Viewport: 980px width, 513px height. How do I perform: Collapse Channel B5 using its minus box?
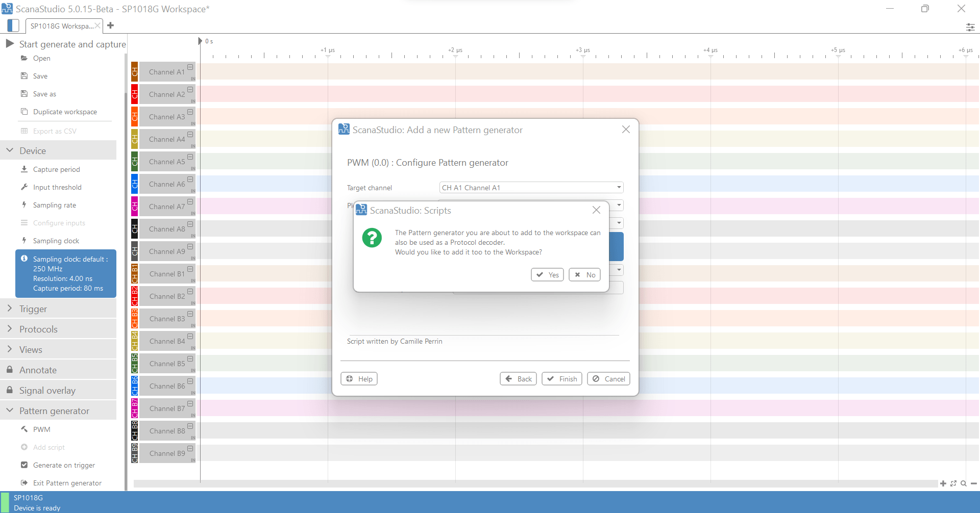(190, 359)
